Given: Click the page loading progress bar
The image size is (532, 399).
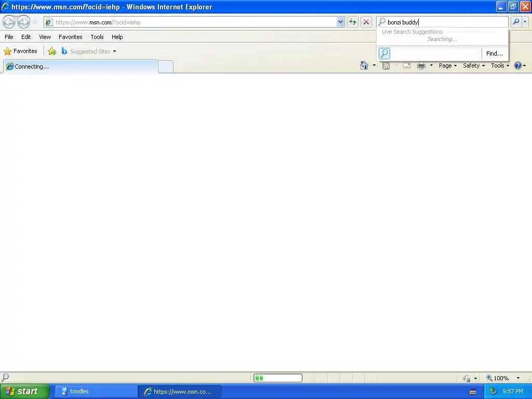Looking at the screenshot, I should tap(278, 378).
